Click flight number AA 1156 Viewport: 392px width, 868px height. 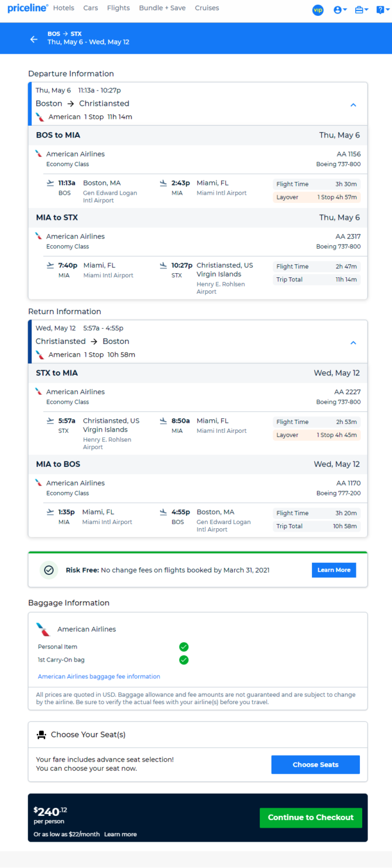pos(349,154)
